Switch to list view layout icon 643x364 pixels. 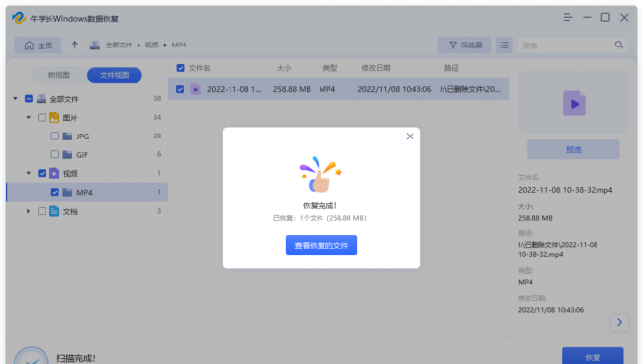coord(505,45)
